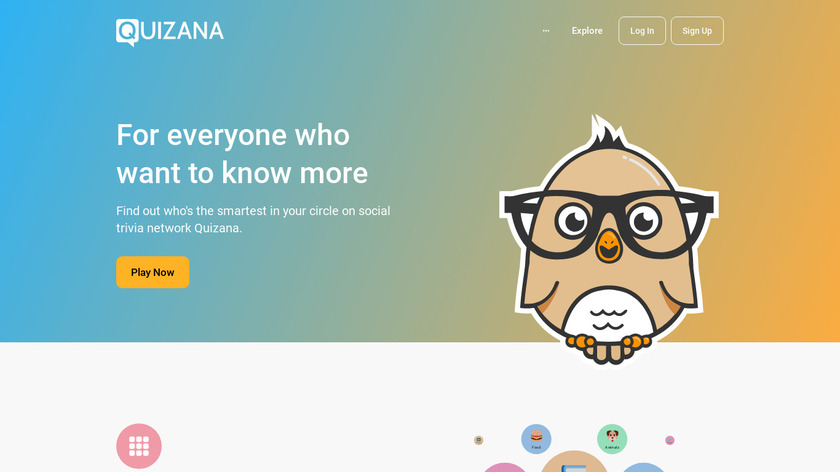This screenshot has width=840, height=472.
Task: Click the Log In button
Action: pyautogui.click(x=642, y=31)
